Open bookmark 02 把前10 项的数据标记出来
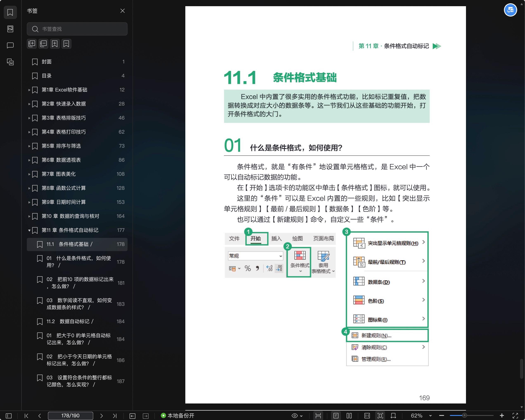 tap(77, 283)
